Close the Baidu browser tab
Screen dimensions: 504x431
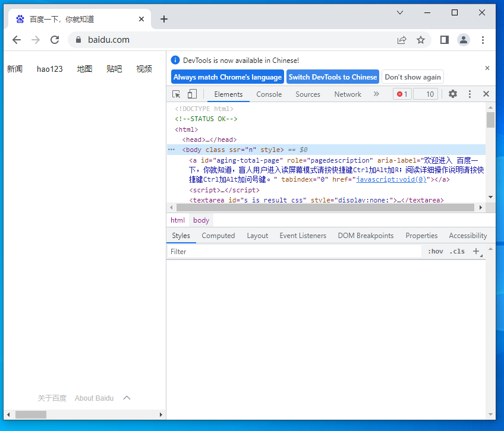click(141, 19)
